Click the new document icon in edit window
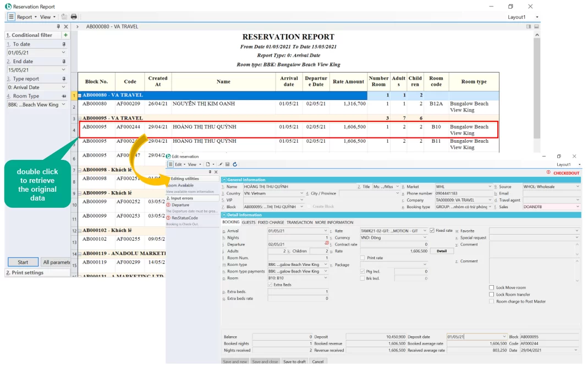 (208, 164)
